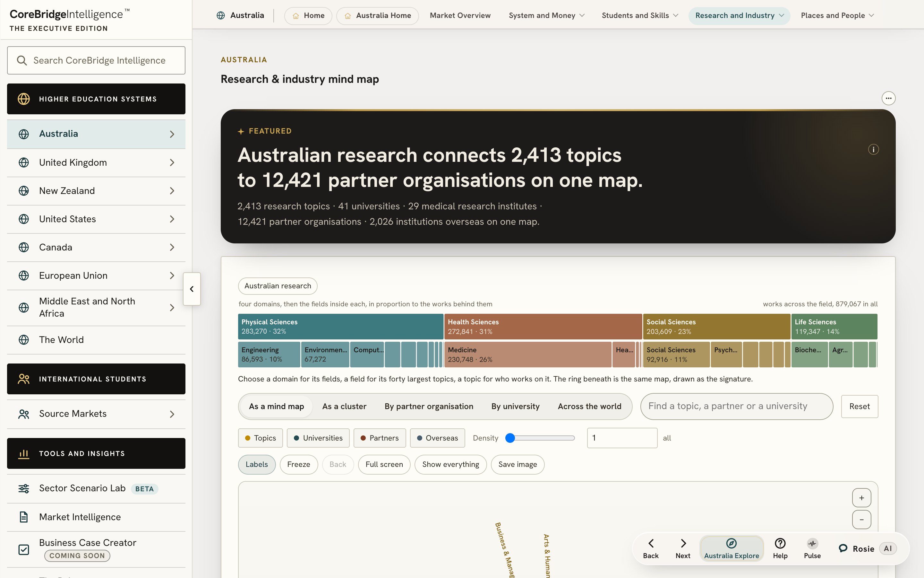Open Australia Explore compass button
Image resolution: width=924 pixels, height=578 pixels.
tap(731, 549)
